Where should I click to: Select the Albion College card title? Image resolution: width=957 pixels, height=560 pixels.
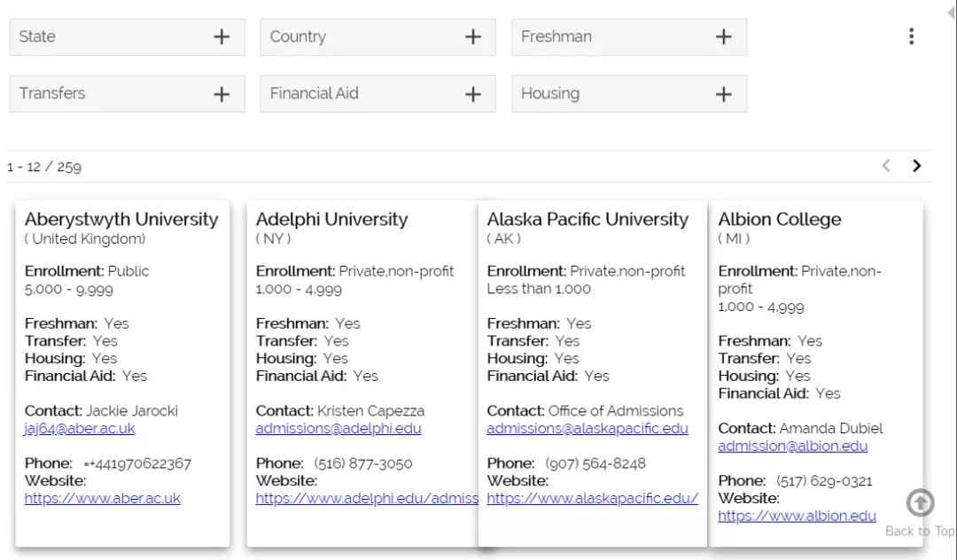780,220
